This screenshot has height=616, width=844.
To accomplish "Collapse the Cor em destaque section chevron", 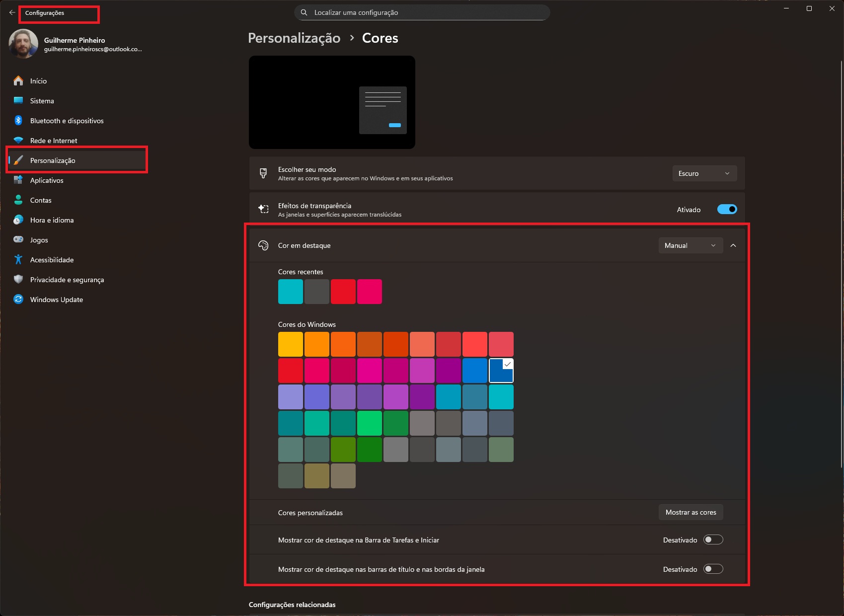I will click(x=734, y=245).
